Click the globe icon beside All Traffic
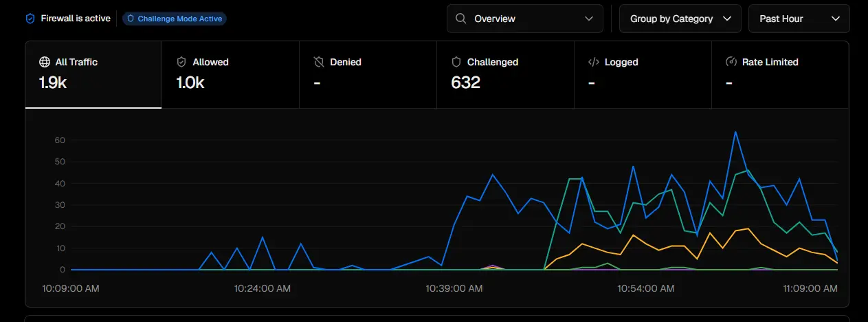Image resolution: width=868 pixels, height=322 pixels. pyautogui.click(x=45, y=62)
